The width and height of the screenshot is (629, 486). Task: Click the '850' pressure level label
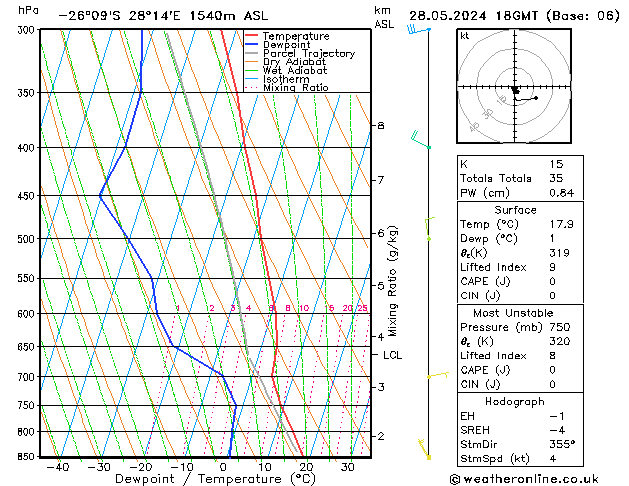click(28, 457)
